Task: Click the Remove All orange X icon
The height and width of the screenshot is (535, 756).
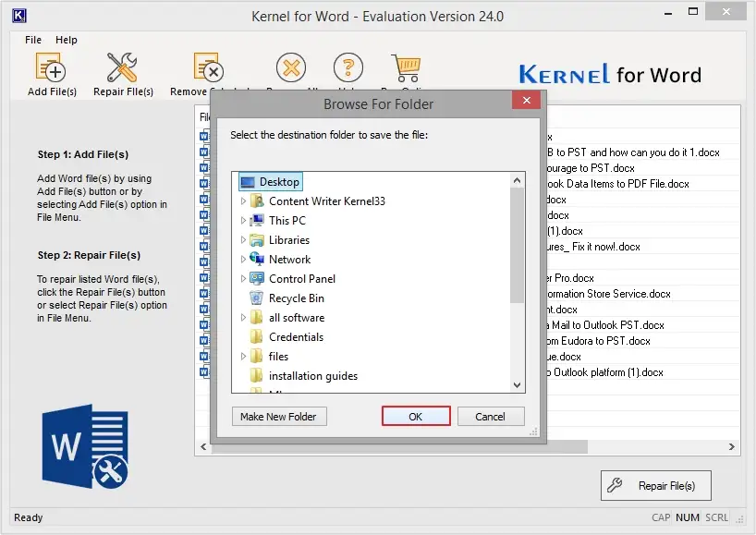Action: pyautogui.click(x=291, y=67)
